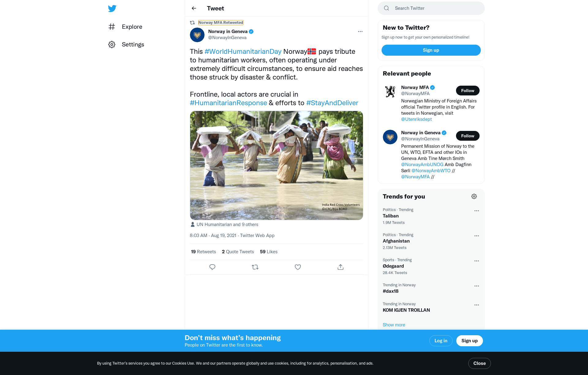Open more options for Ødegaard trend
This screenshot has height=375, width=588.
[x=477, y=261]
